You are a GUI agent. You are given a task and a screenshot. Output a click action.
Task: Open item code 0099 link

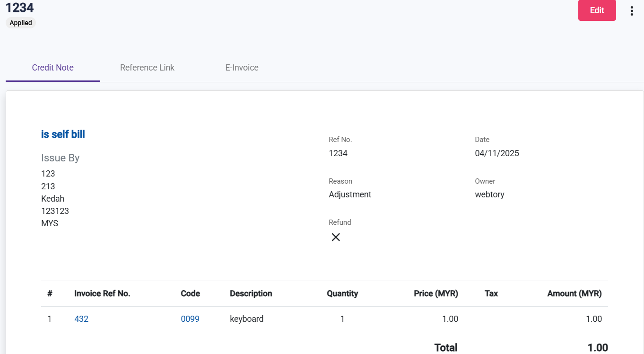(190, 319)
